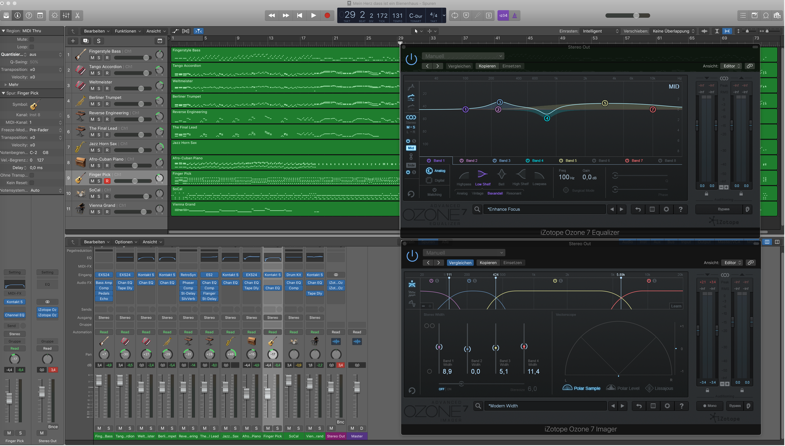Collapse the Spur: Finger Pick disclosure triangle
The image size is (785, 446).
click(x=3, y=93)
